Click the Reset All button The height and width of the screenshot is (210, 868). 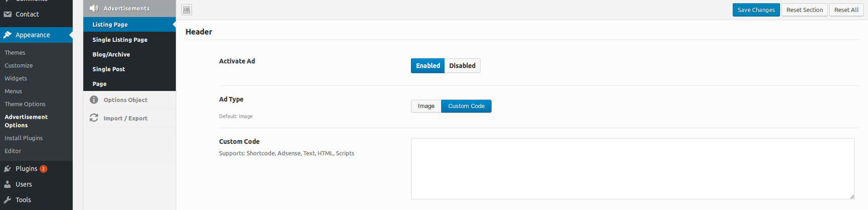(x=846, y=10)
